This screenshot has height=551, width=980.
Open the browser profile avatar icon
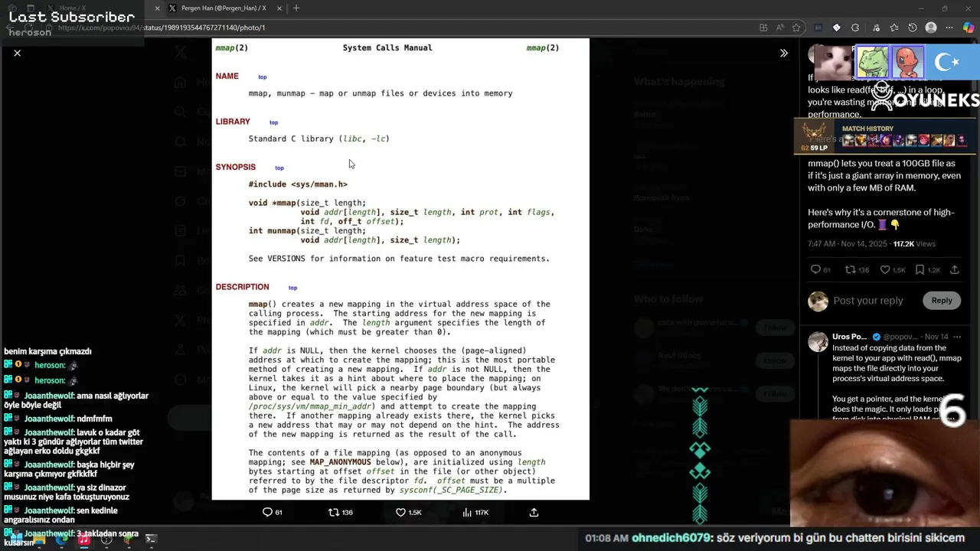click(931, 28)
